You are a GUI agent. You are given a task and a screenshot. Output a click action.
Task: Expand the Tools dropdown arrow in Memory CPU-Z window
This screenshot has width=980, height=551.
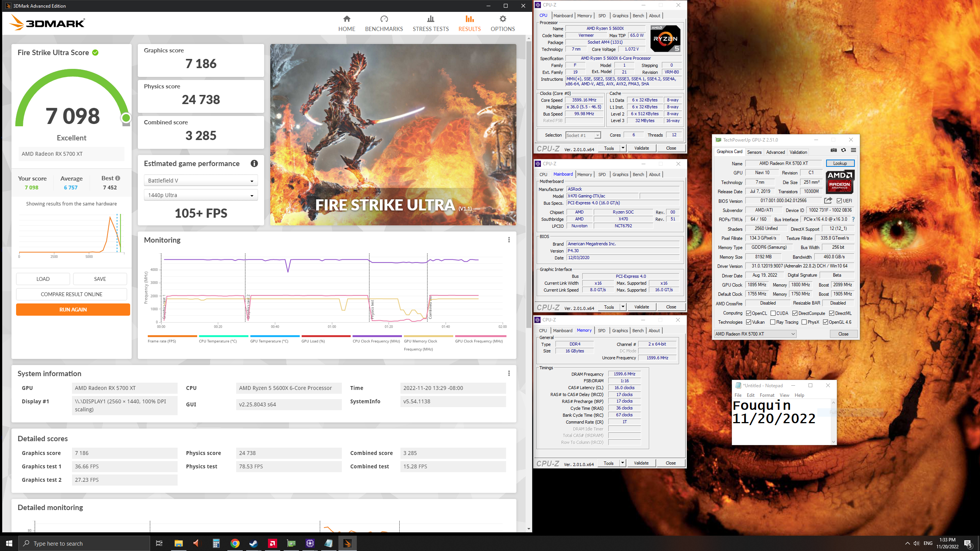click(622, 463)
